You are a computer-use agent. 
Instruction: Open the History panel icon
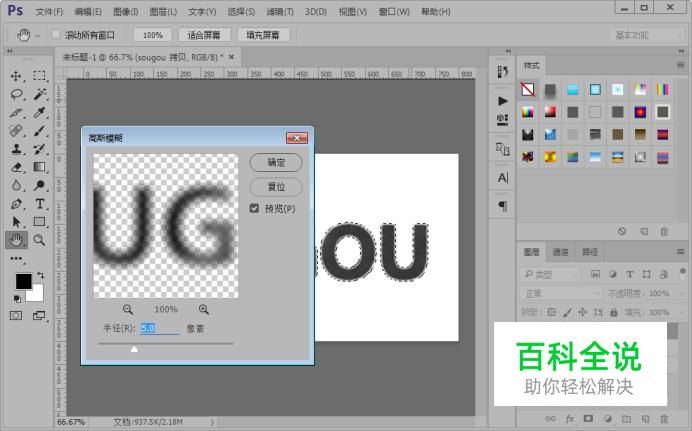tap(502, 71)
